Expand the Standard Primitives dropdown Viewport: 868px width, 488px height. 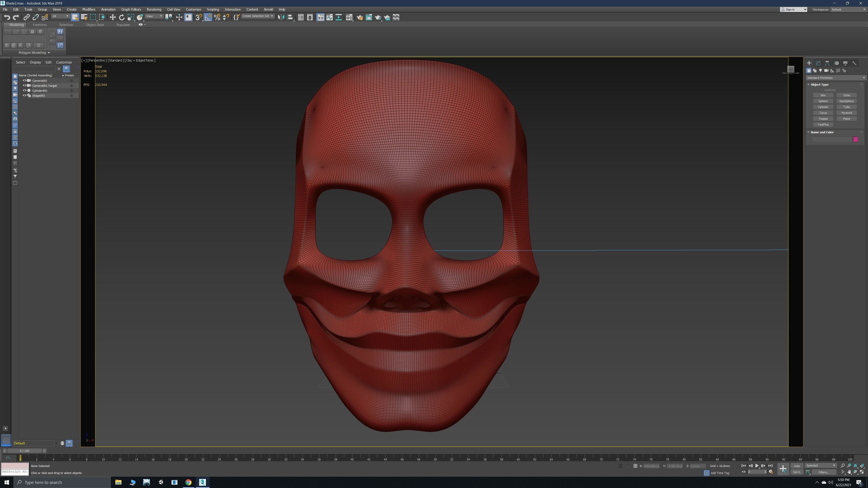[836, 78]
